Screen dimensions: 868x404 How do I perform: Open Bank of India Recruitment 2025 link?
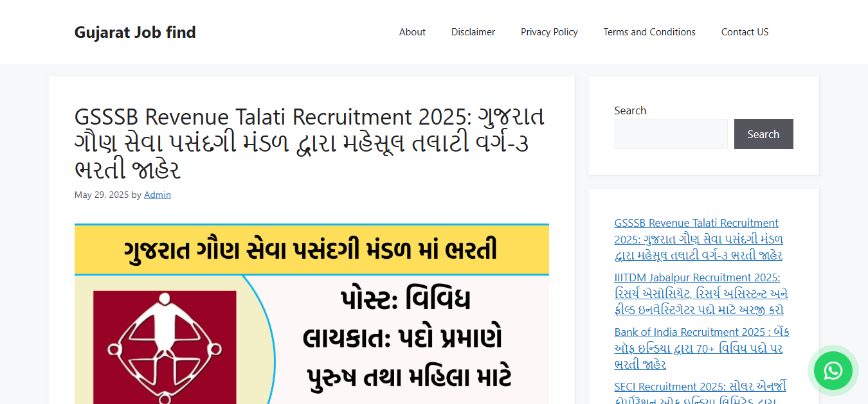[701, 348]
